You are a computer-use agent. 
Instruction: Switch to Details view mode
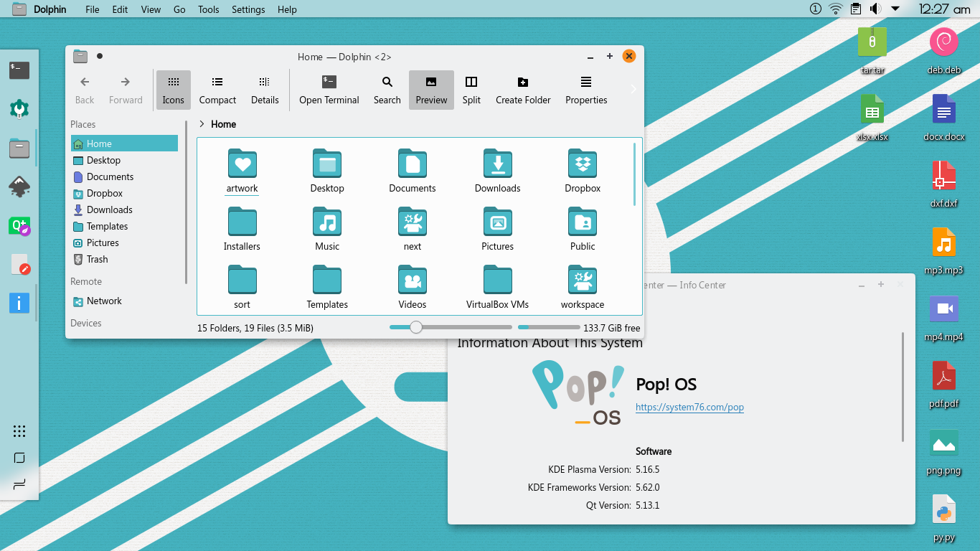click(265, 90)
